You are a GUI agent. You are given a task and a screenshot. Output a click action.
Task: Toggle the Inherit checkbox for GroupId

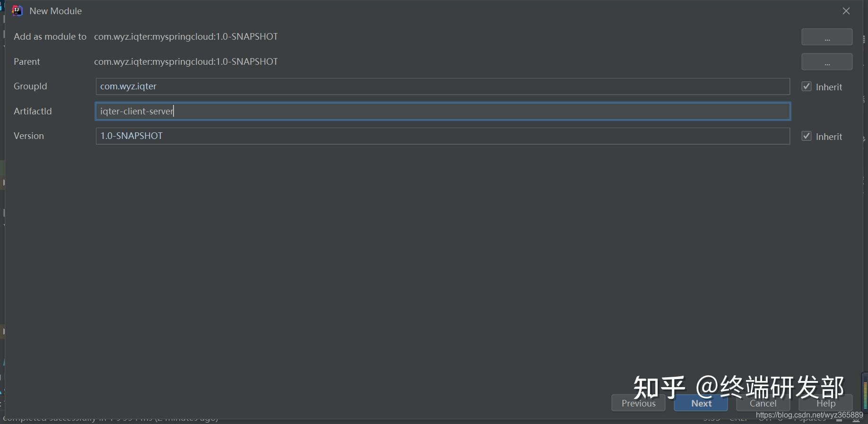point(807,87)
